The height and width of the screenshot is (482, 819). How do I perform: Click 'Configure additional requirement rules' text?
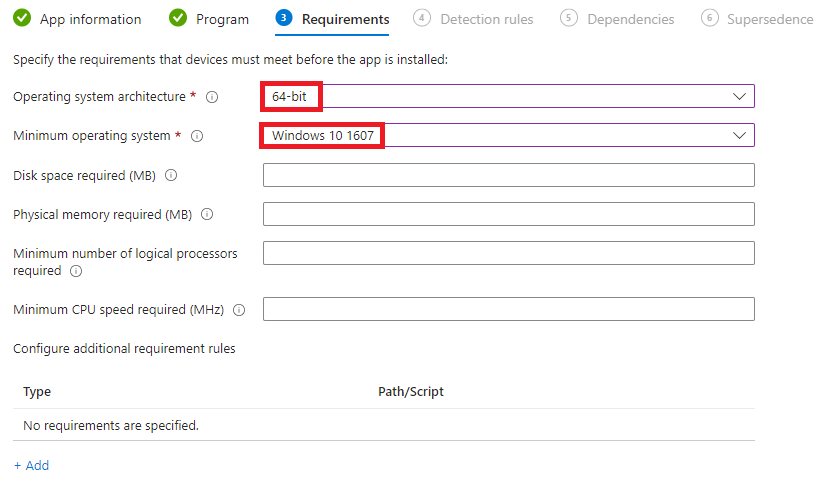pos(124,348)
